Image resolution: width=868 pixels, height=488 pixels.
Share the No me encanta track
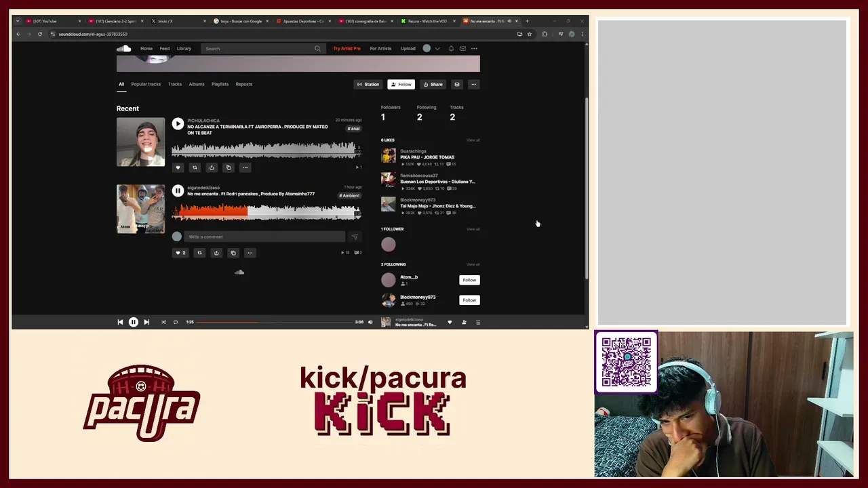tap(216, 253)
